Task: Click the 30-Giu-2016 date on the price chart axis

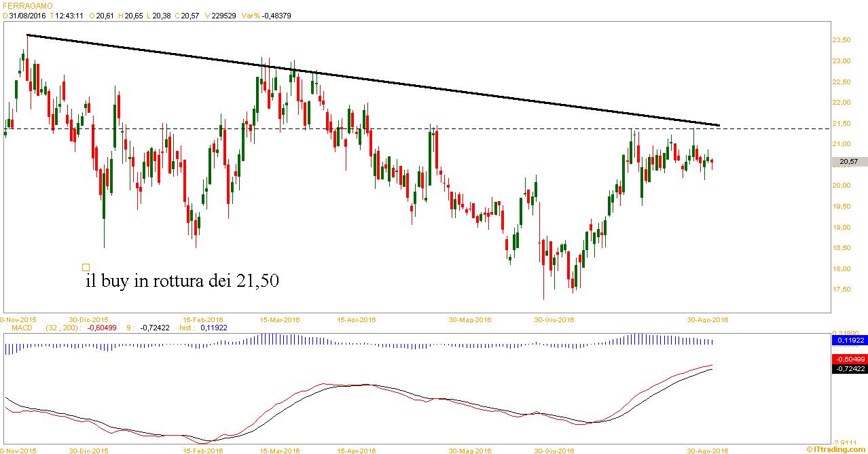Action: point(554,319)
